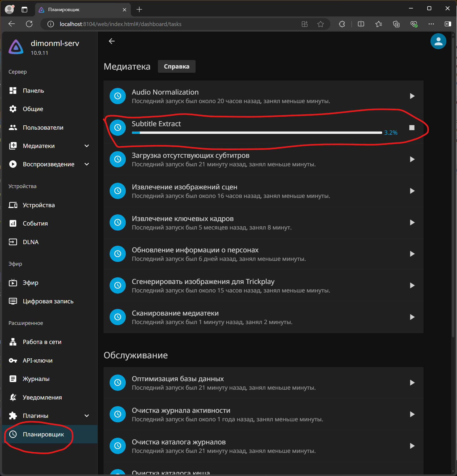
Task: Click the Справка button
Action: [176, 66]
